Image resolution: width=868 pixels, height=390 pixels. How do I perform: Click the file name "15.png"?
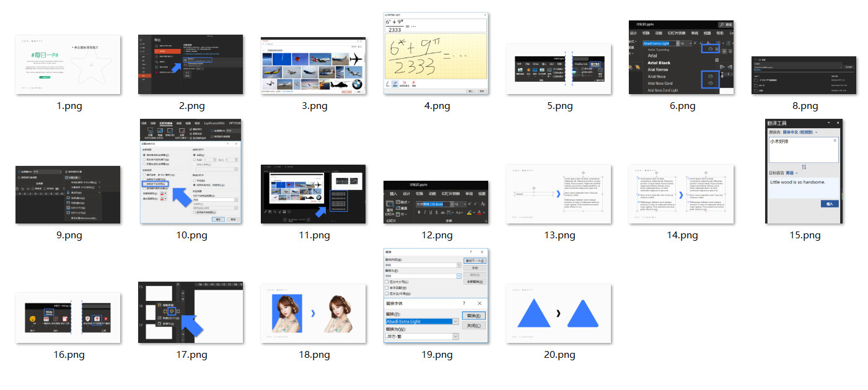804,235
